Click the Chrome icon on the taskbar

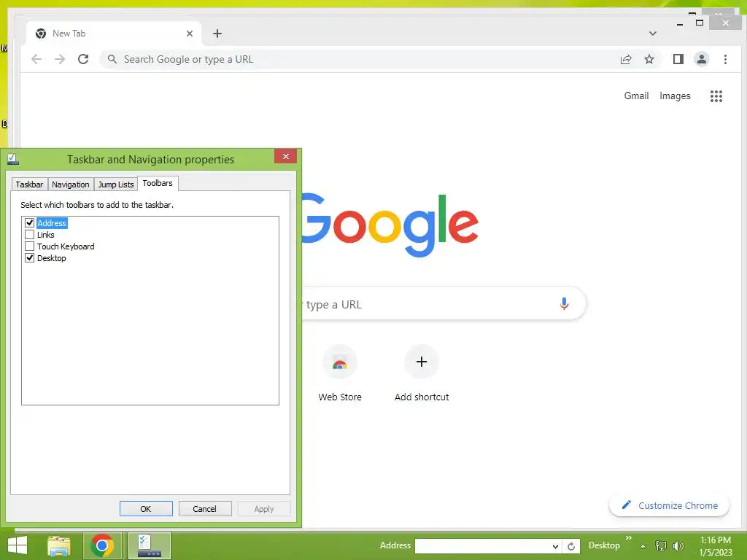click(x=101, y=545)
